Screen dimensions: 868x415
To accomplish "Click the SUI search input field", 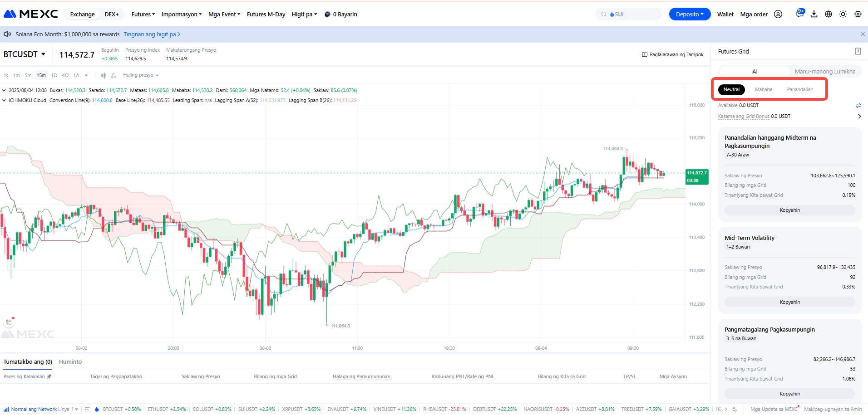I will click(x=633, y=15).
